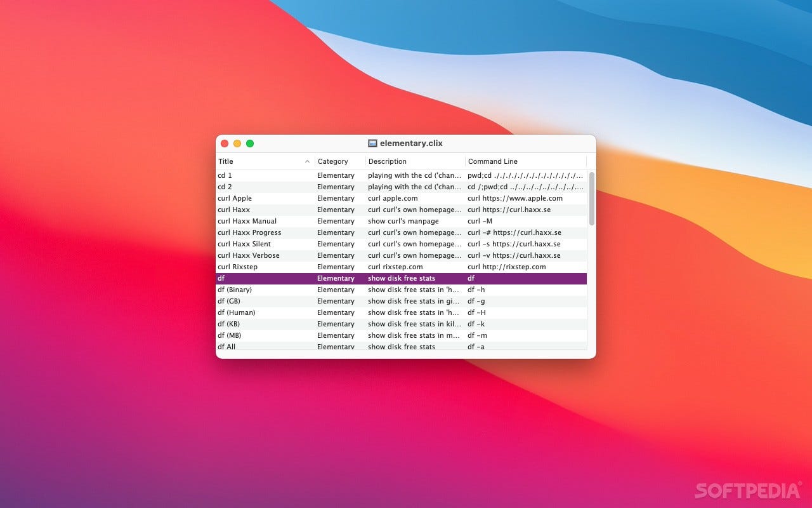Click the Elementary category in 'curl Apple' row

point(336,198)
